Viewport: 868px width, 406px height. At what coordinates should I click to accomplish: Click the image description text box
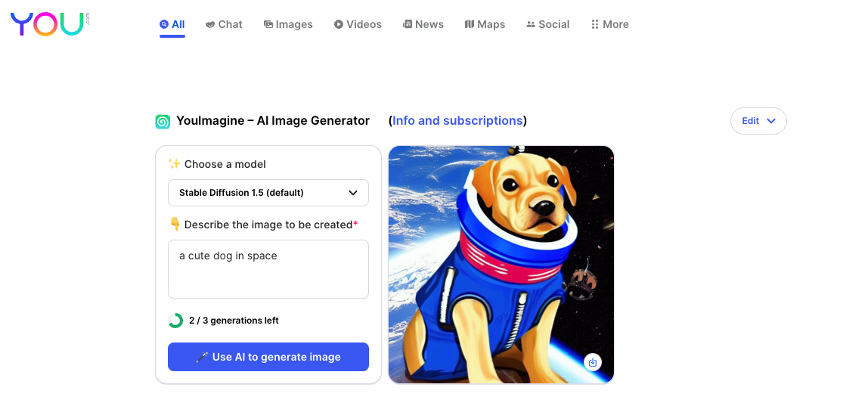tap(268, 269)
